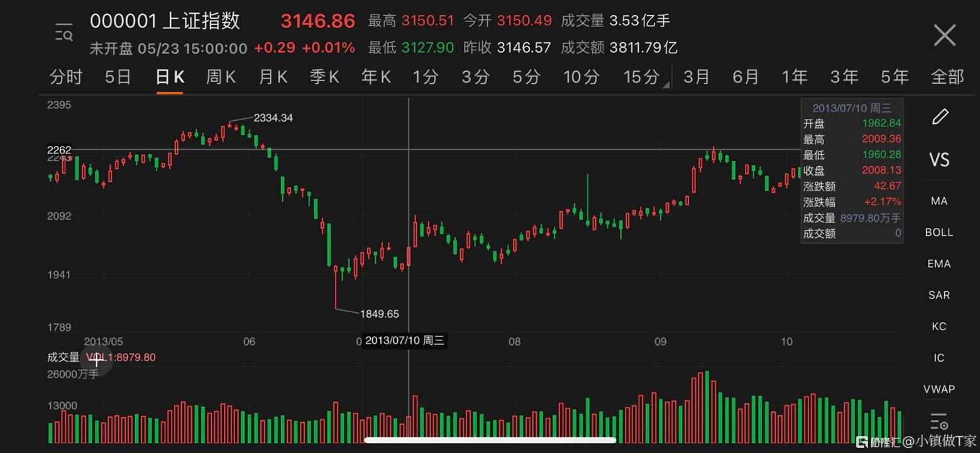Set range to 6月

click(x=746, y=77)
